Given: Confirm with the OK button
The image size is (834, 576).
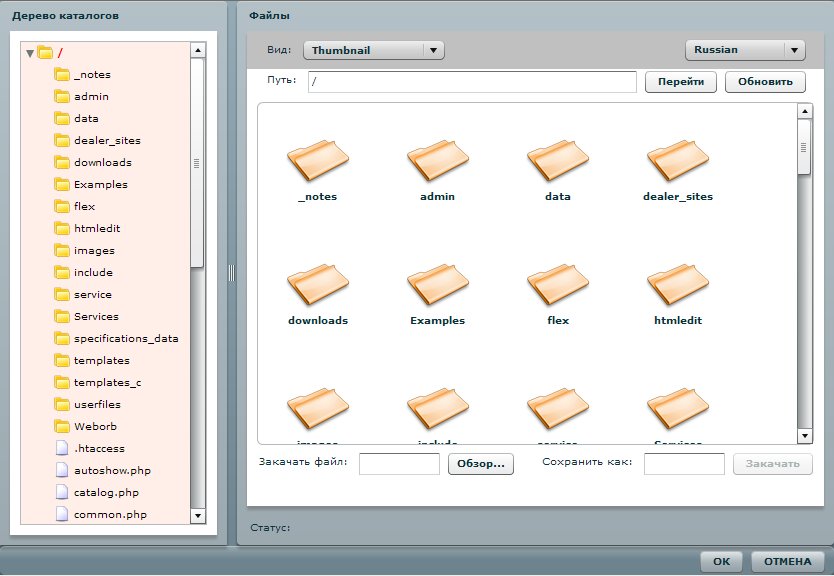Looking at the screenshot, I should [721, 562].
